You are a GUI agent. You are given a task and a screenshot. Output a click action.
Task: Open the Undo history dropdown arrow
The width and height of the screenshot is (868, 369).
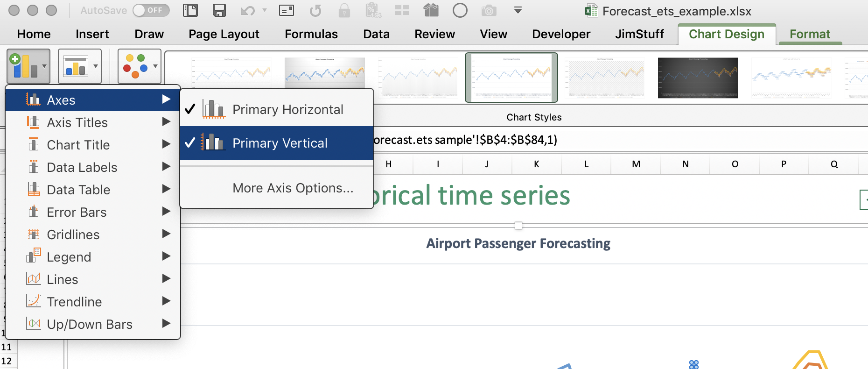click(x=265, y=10)
